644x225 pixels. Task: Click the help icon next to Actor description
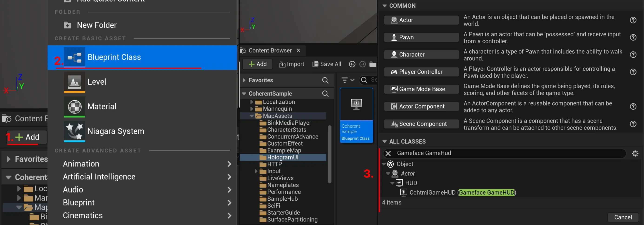pyautogui.click(x=633, y=20)
